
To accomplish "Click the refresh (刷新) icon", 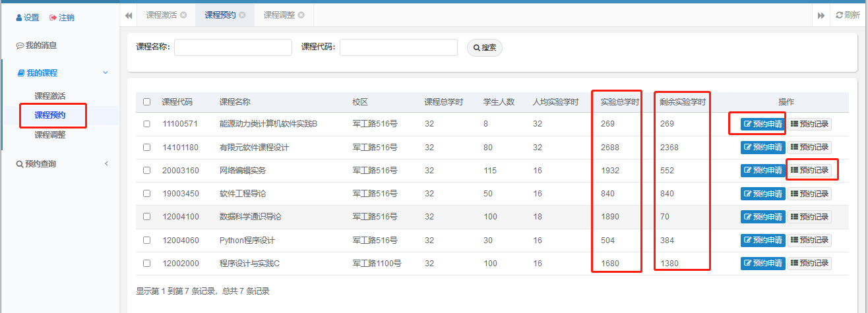I will click(839, 15).
